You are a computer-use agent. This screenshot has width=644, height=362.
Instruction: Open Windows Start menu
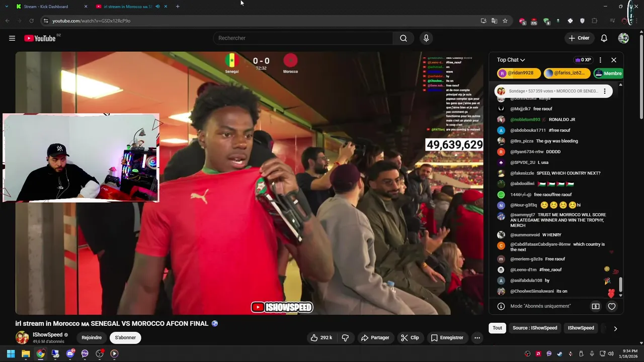(11, 353)
